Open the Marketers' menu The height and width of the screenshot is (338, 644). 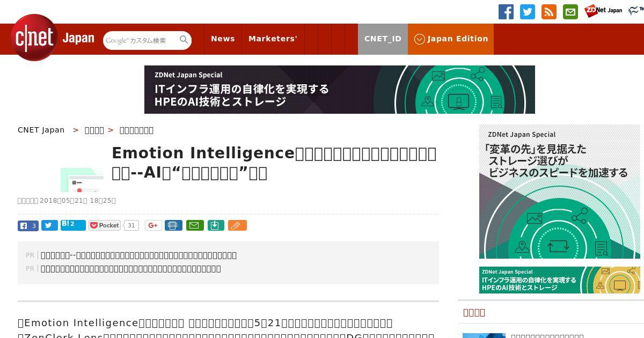tap(273, 39)
